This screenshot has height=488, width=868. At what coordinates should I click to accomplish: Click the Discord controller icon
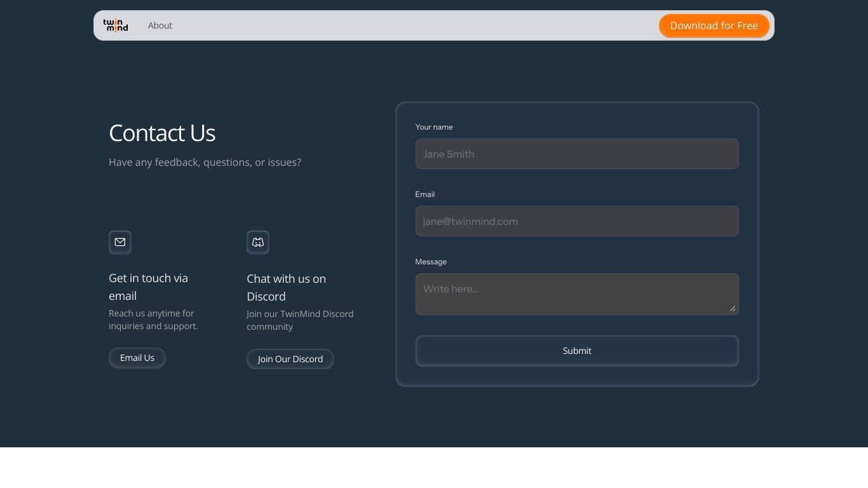coord(258,242)
